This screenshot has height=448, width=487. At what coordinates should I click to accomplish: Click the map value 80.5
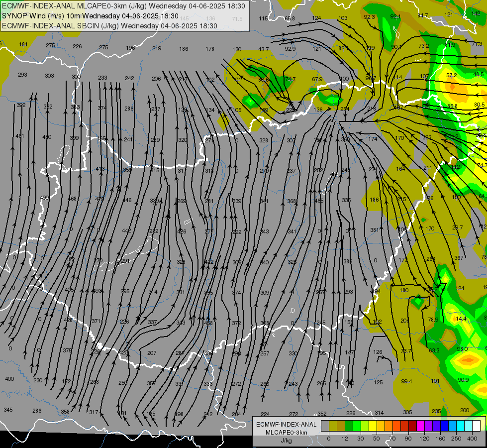point(479,105)
